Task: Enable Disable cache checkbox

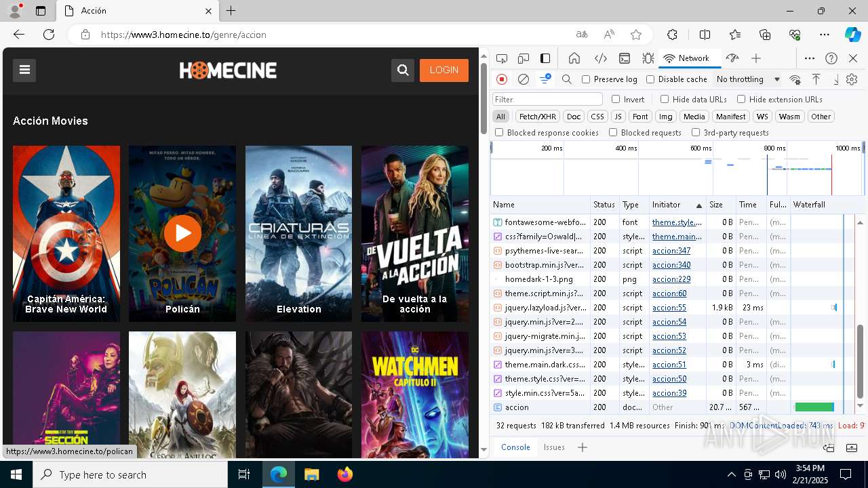Action: coord(650,79)
